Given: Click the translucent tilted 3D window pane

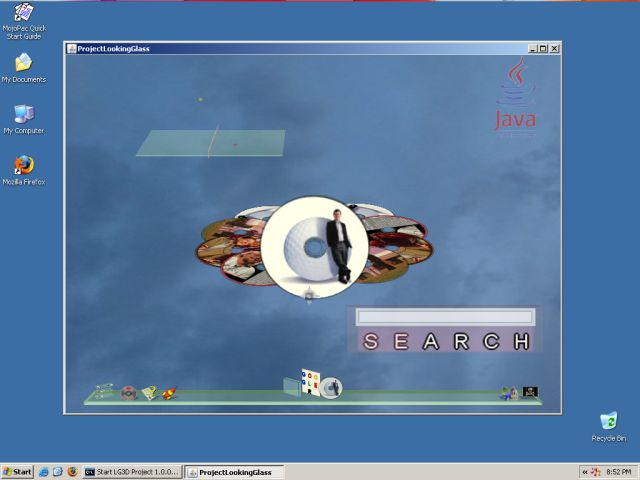Looking at the screenshot, I should pyautogui.click(x=211, y=143).
